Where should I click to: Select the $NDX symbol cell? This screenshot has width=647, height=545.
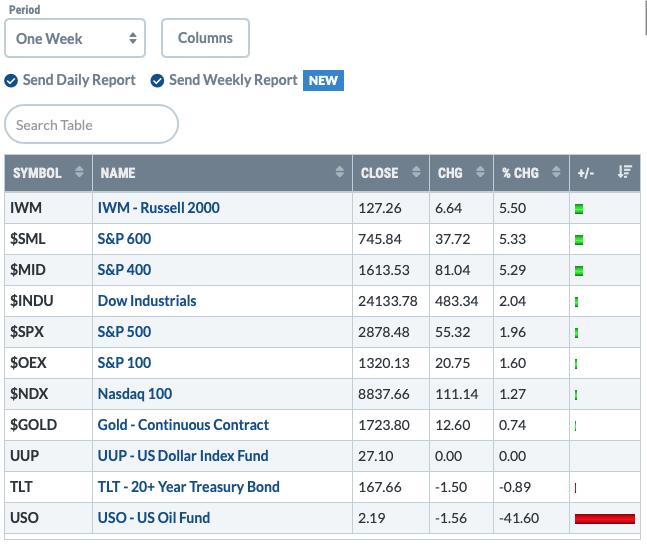tap(48, 394)
